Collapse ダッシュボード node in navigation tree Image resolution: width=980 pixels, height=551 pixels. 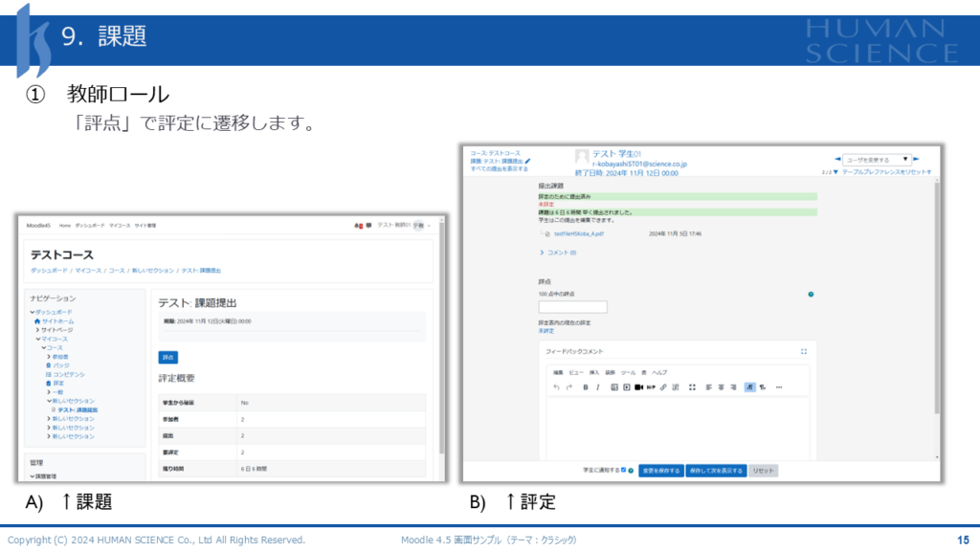(33, 313)
